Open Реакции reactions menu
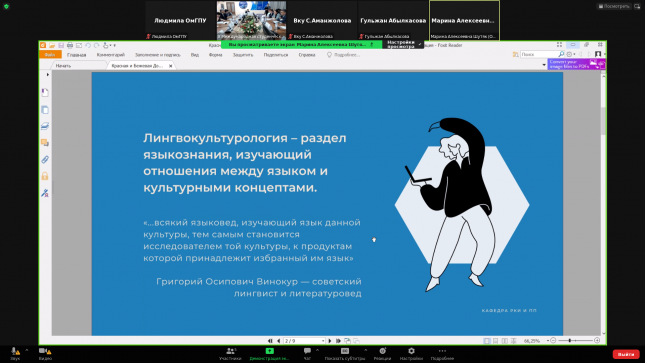The image size is (645, 363). pos(382,354)
